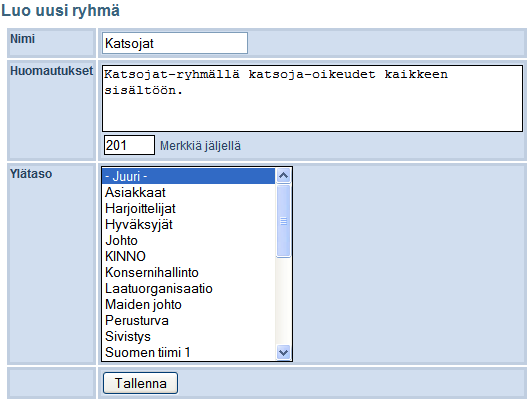Select Laatuorganisaatio in the Ylätaso list
This screenshot has width=529, height=401.
pyautogui.click(x=189, y=288)
